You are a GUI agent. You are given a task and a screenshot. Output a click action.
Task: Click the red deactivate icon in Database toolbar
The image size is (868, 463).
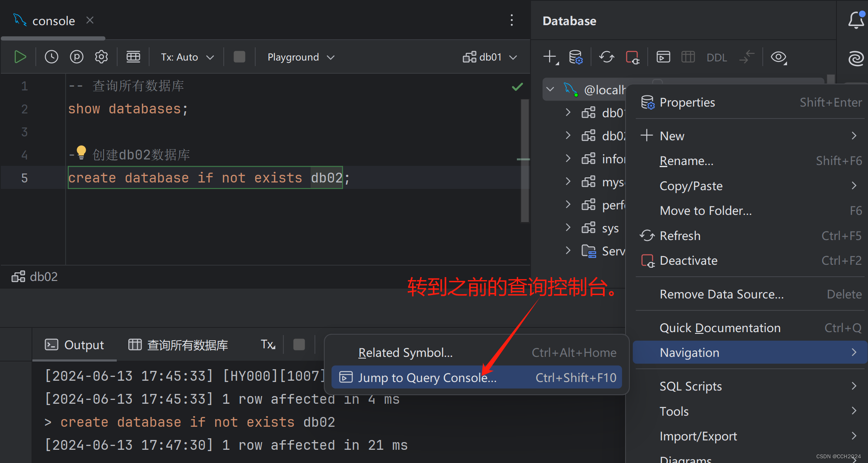tap(632, 57)
